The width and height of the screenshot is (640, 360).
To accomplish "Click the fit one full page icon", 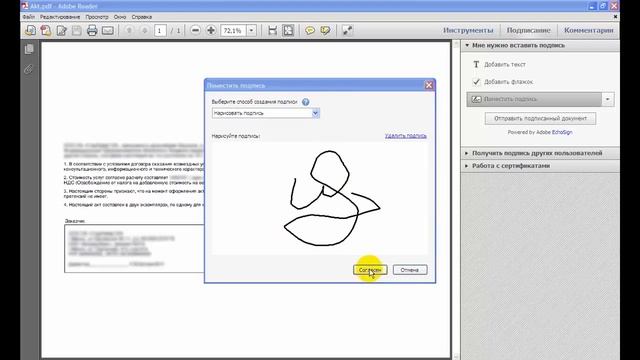I will point(288,30).
